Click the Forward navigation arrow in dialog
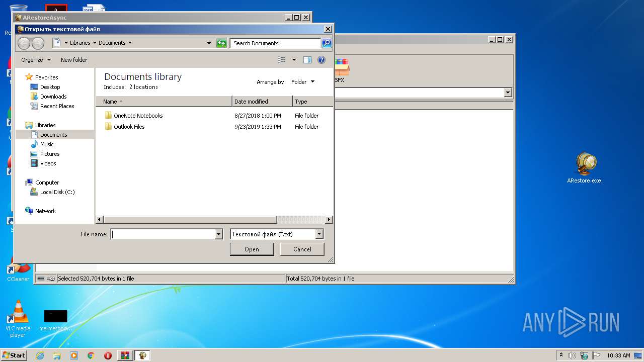 (38, 43)
